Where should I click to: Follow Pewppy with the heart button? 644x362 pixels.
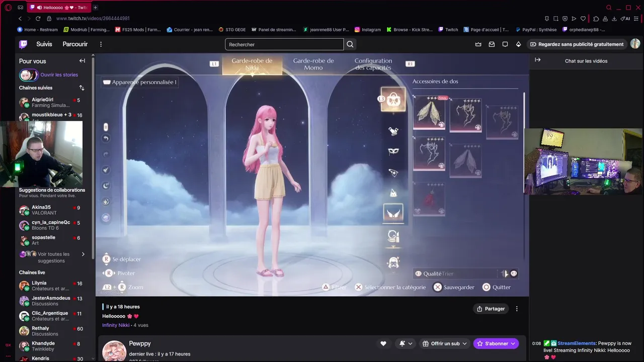tap(383, 343)
